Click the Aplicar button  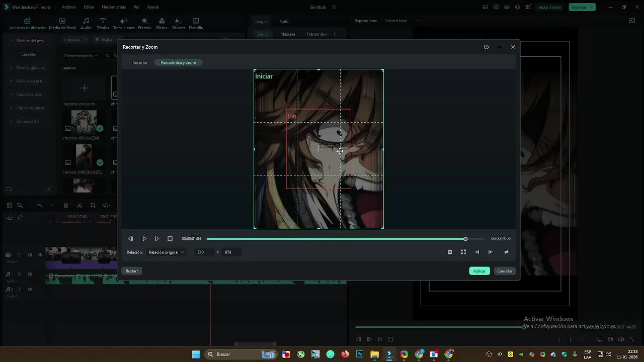pyautogui.click(x=479, y=271)
